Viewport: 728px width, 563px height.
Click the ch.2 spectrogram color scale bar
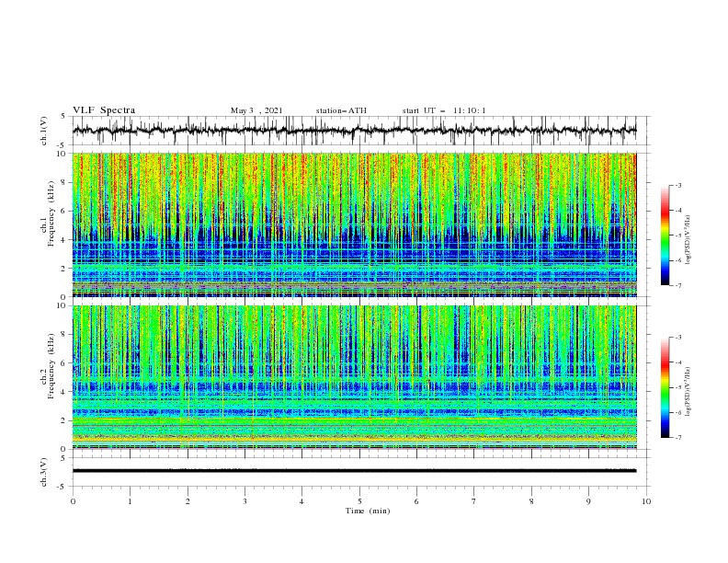665,387
